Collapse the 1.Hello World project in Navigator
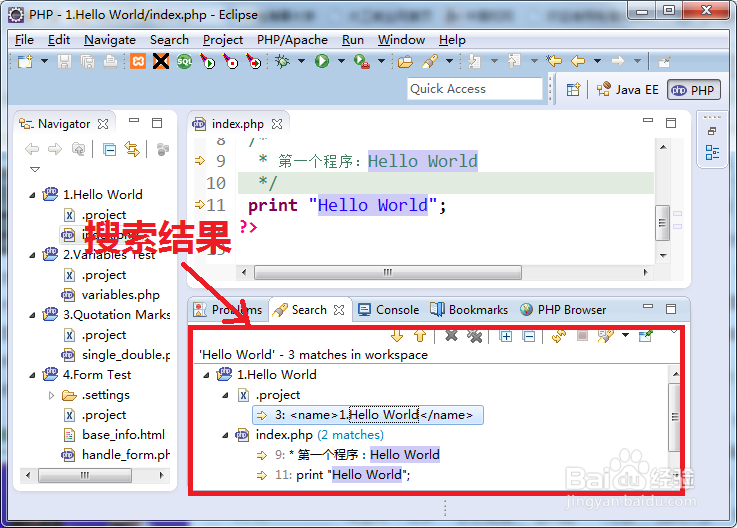The width and height of the screenshot is (737, 528). pos(32,195)
